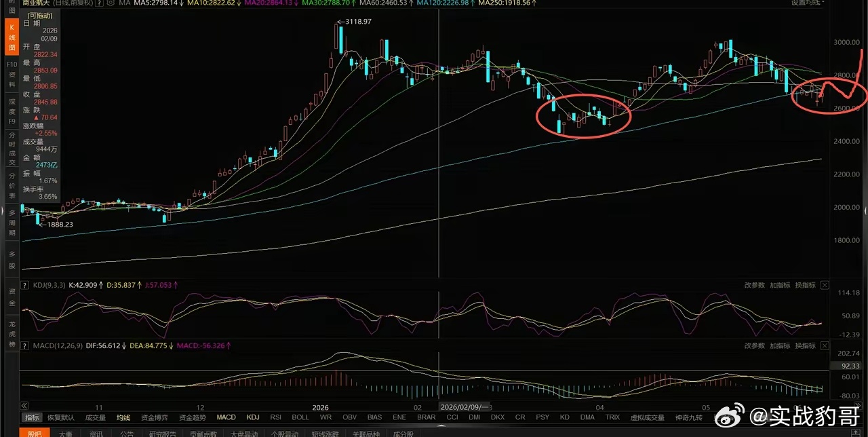Viewport: 868px width, 437px height.
Task: Close the KDJ indicator panel
Action: point(825,286)
